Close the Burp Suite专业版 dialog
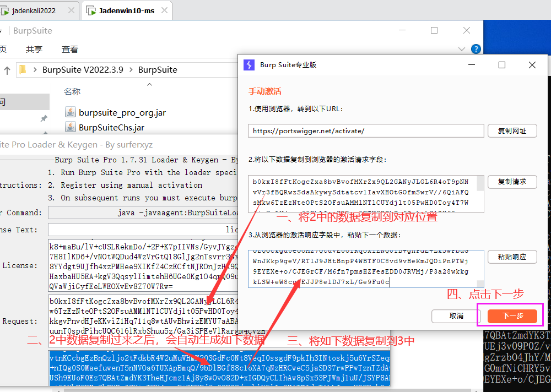 pyautogui.click(x=532, y=64)
